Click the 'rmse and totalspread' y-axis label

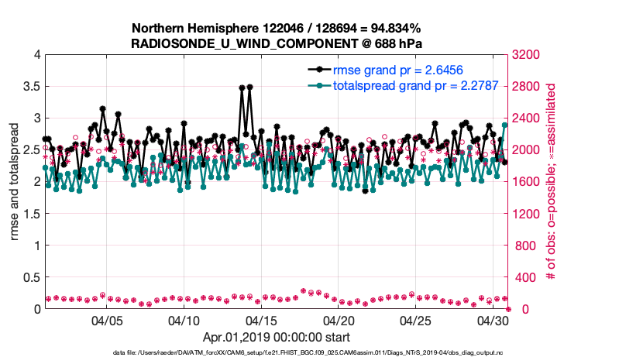(15, 182)
